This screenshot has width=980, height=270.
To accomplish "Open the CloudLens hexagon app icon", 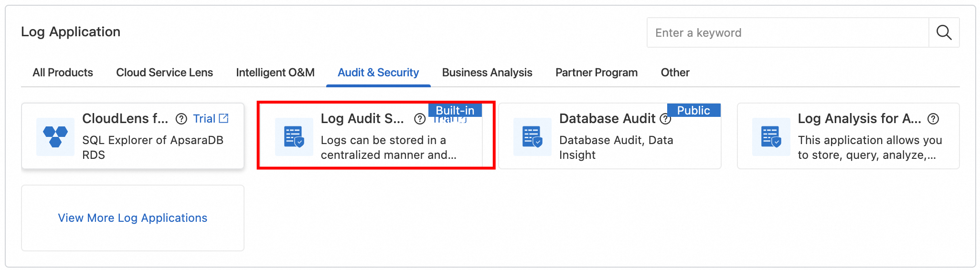I will (x=55, y=137).
